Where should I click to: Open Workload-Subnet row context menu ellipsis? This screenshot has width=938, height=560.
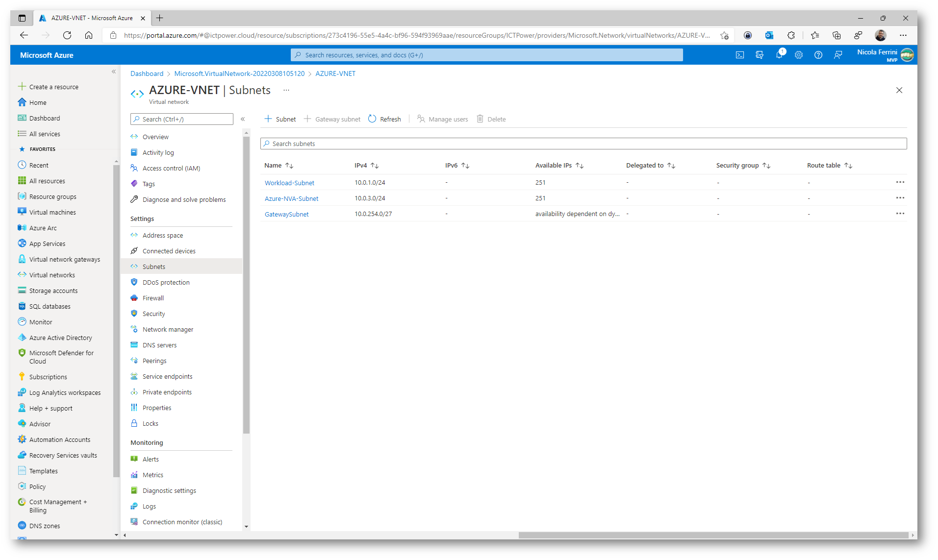pos(900,182)
